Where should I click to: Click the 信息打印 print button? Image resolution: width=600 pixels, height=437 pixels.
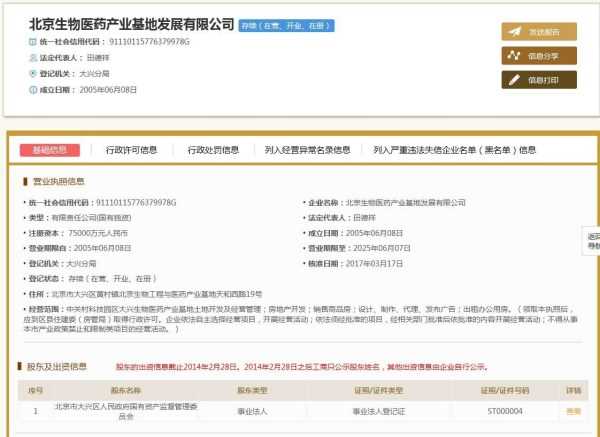[x=539, y=80]
